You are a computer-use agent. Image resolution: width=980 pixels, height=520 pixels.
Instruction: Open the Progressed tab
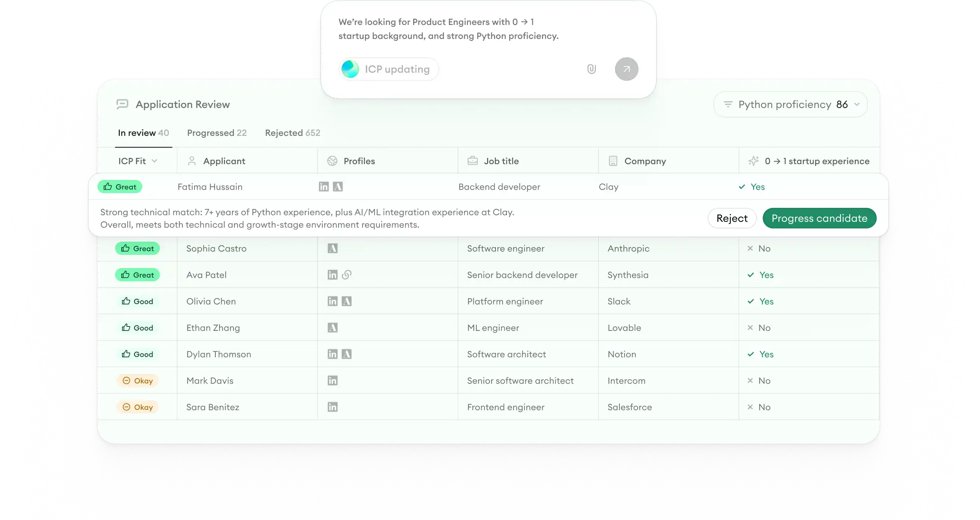(x=217, y=133)
